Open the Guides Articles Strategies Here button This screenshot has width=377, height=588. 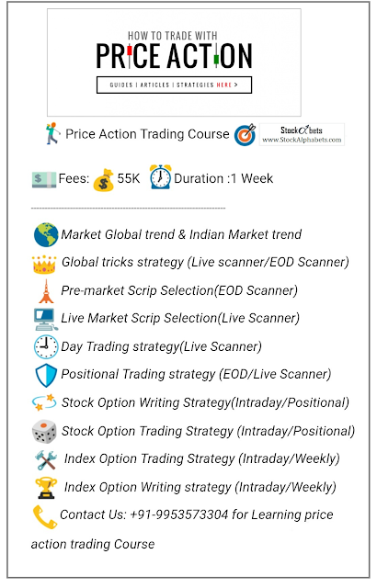pos(174,85)
